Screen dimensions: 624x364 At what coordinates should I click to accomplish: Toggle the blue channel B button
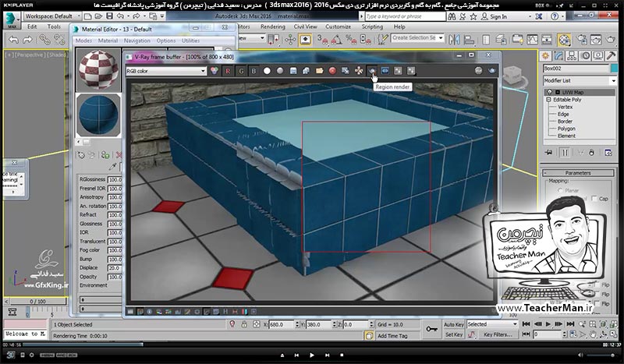coord(254,71)
